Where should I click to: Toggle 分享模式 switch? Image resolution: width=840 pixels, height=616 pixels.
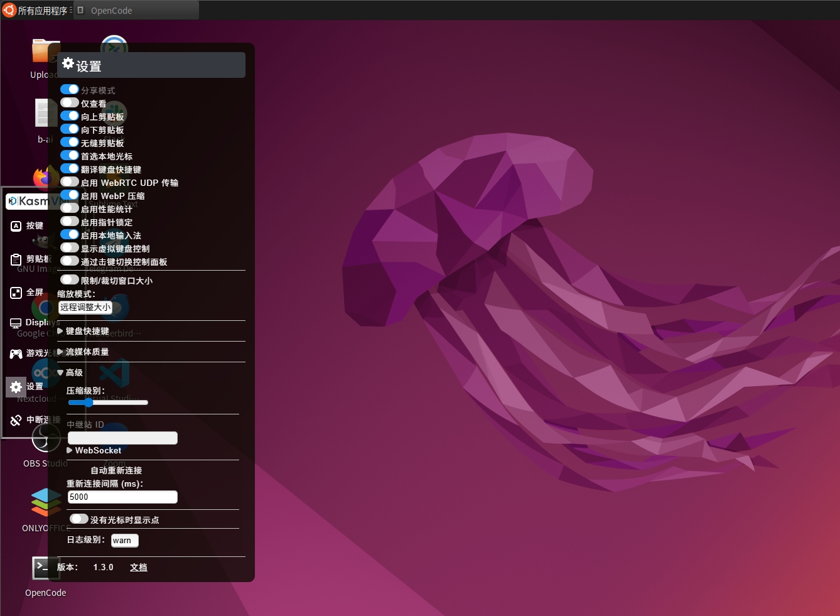click(x=70, y=90)
